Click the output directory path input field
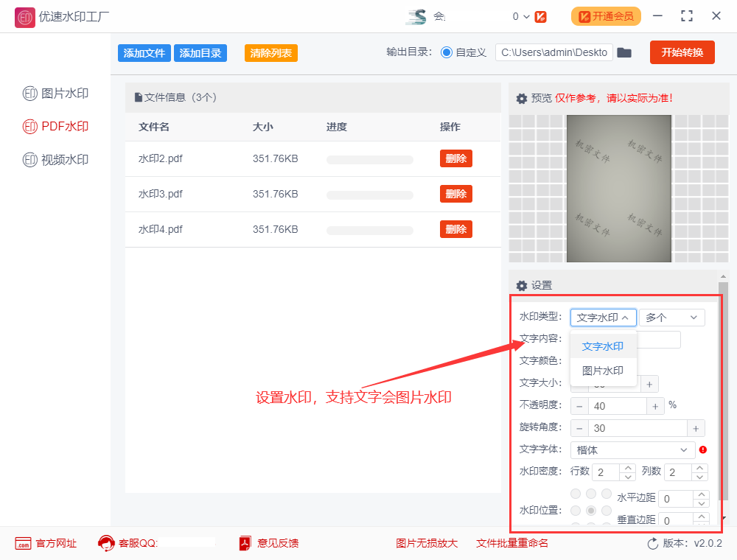Image resolution: width=737 pixels, height=560 pixels. click(x=553, y=52)
